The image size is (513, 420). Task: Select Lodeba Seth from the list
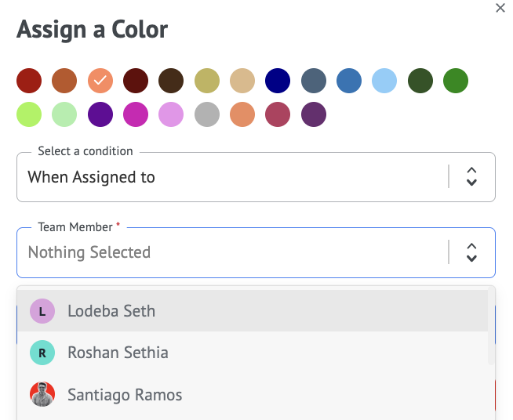111,311
